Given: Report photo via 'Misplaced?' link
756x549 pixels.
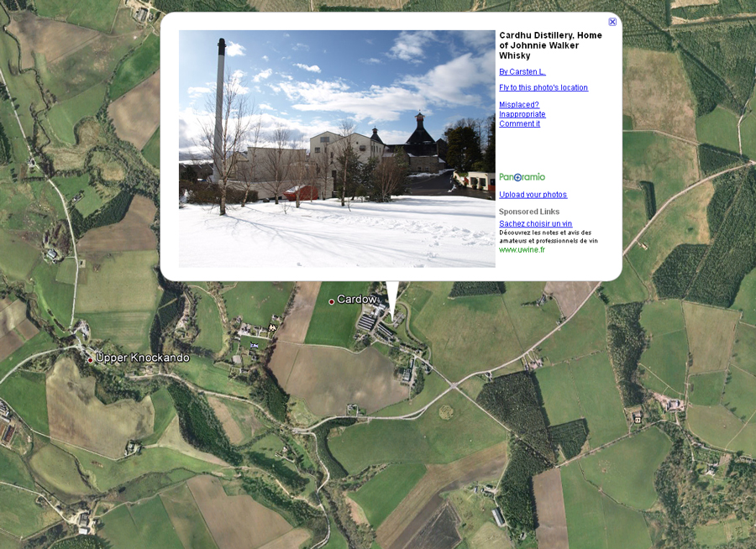Looking at the screenshot, I should [x=519, y=105].
